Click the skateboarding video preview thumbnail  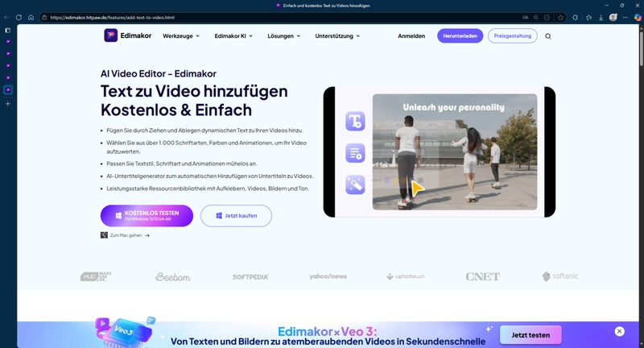(x=455, y=152)
